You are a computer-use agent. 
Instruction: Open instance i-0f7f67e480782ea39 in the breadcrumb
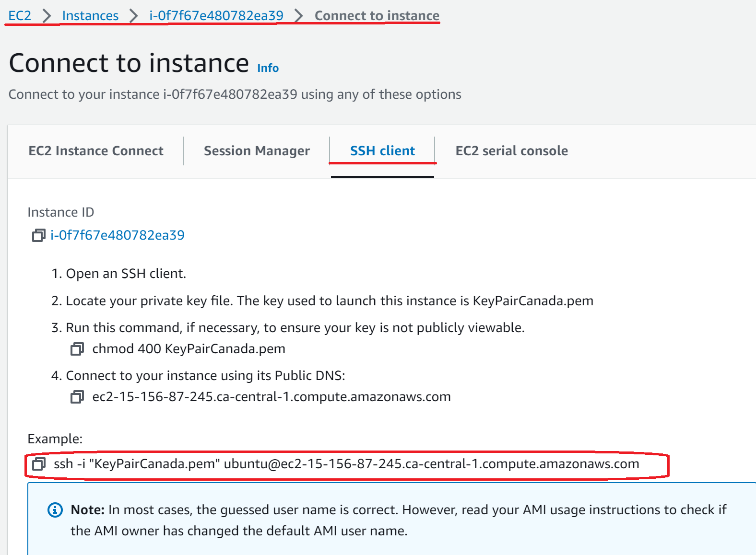(x=216, y=15)
